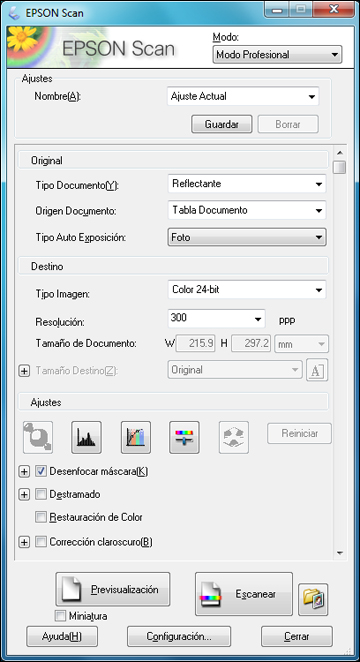Click the Cerrar button
The height and width of the screenshot is (662, 360).
(297, 636)
